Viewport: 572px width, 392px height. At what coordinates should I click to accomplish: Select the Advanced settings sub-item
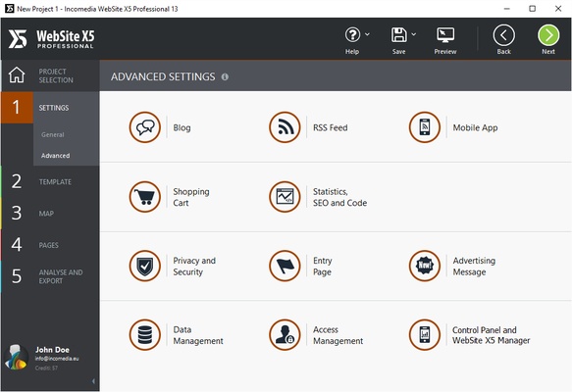[56, 156]
